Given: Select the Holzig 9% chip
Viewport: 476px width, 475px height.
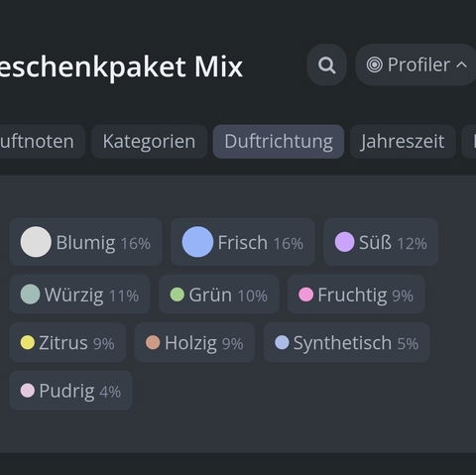Looking at the screenshot, I should [x=194, y=342].
